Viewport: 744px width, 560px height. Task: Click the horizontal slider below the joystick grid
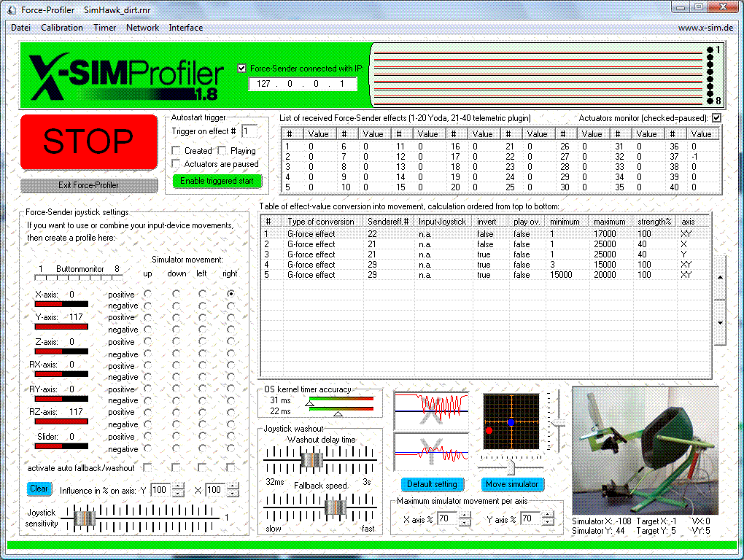(511, 467)
